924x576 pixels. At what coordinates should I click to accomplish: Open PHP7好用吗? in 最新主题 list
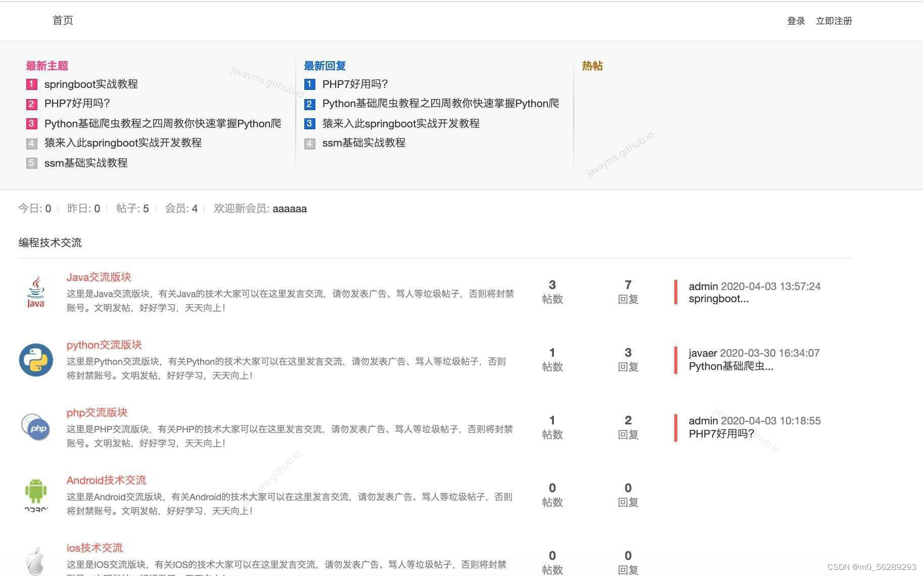coord(77,104)
